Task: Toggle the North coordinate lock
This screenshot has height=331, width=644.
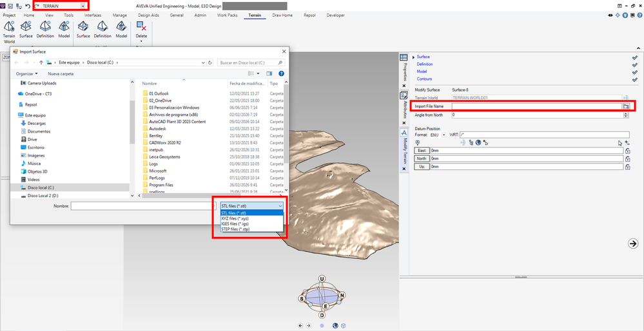Action: pos(627,158)
